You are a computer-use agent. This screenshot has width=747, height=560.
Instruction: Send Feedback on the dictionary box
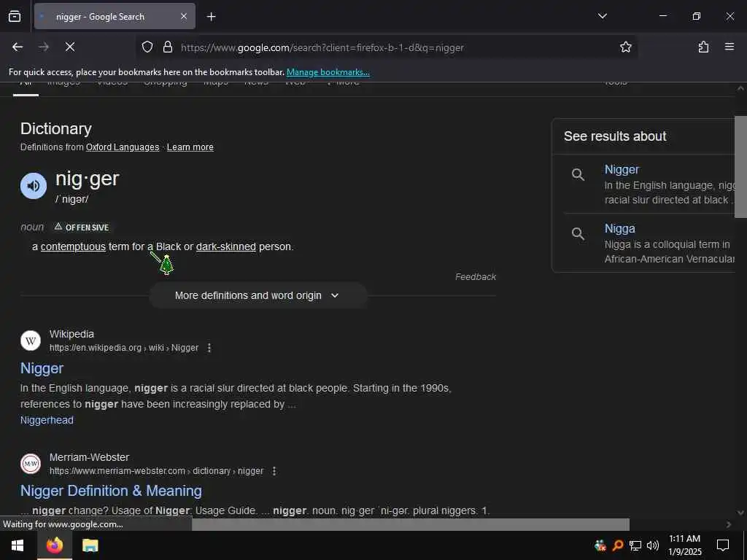coord(476,276)
